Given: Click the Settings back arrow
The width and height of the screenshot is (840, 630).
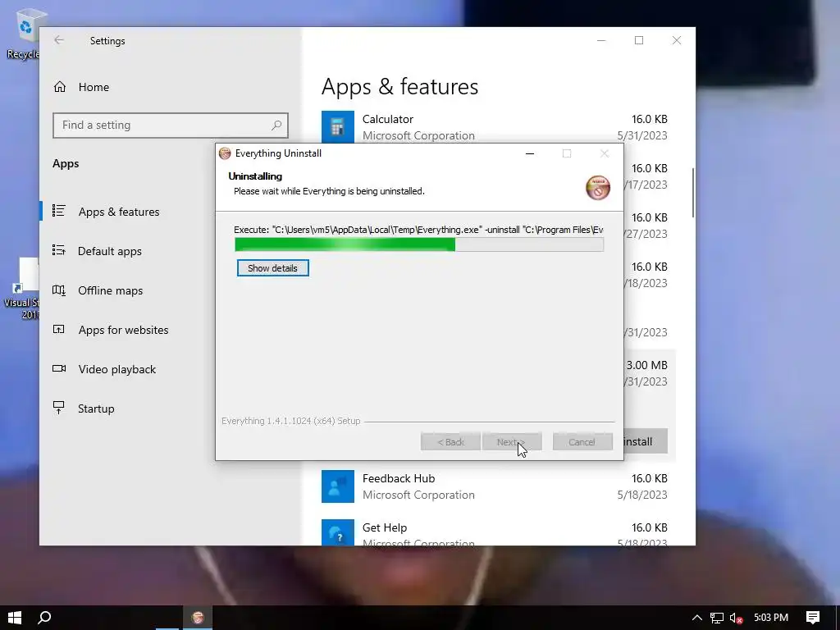Looking at the screenshot, I should pos(59,40).
